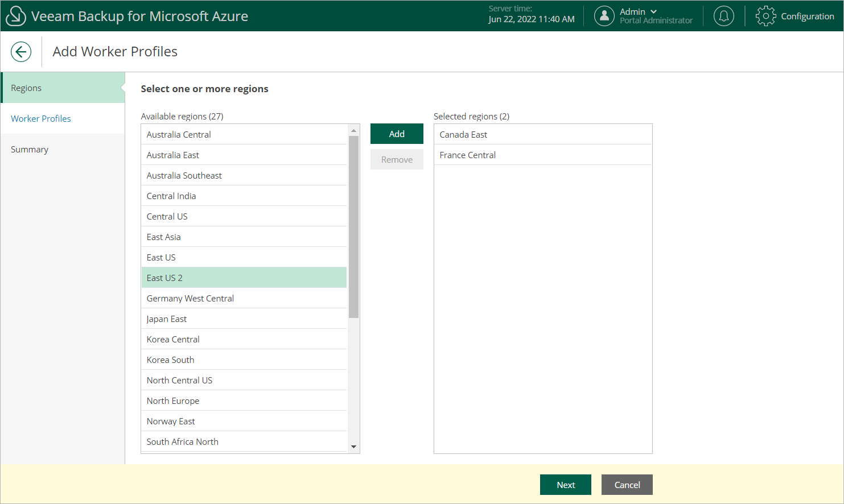Screen dimensions: 844x504
Task: Click the back arrow icon
Action: (x=21, y=52)
